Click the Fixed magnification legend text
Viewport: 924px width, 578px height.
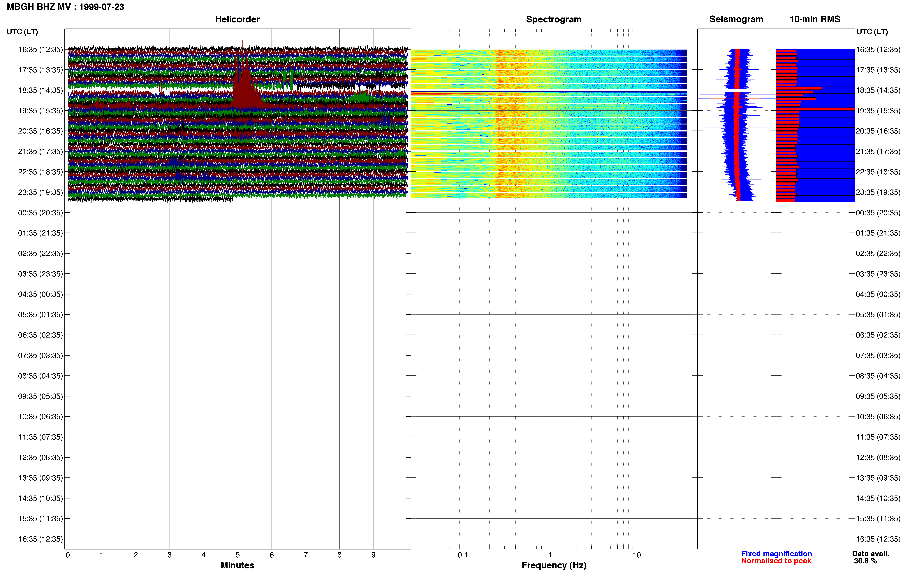point(776,554)
